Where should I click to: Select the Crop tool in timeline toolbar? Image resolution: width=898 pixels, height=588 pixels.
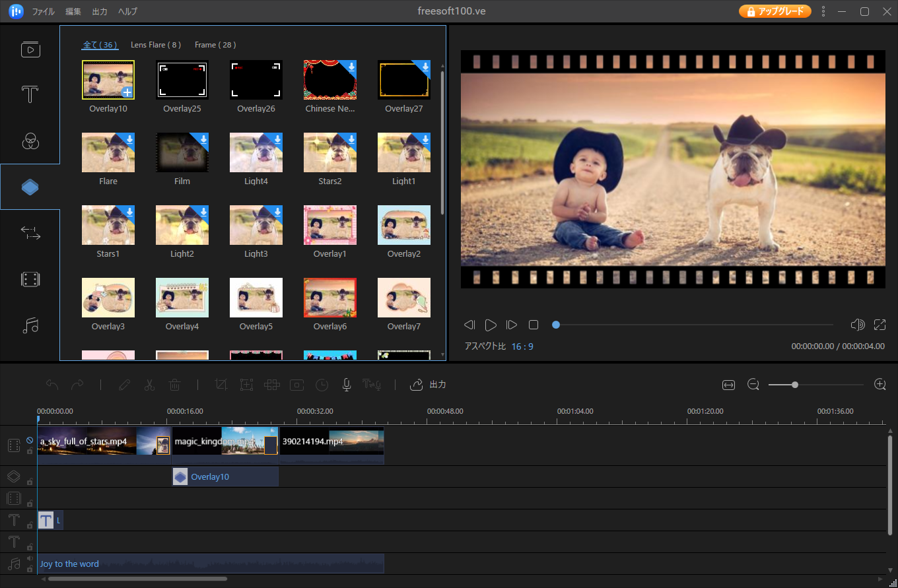click(x=221, y=385)
